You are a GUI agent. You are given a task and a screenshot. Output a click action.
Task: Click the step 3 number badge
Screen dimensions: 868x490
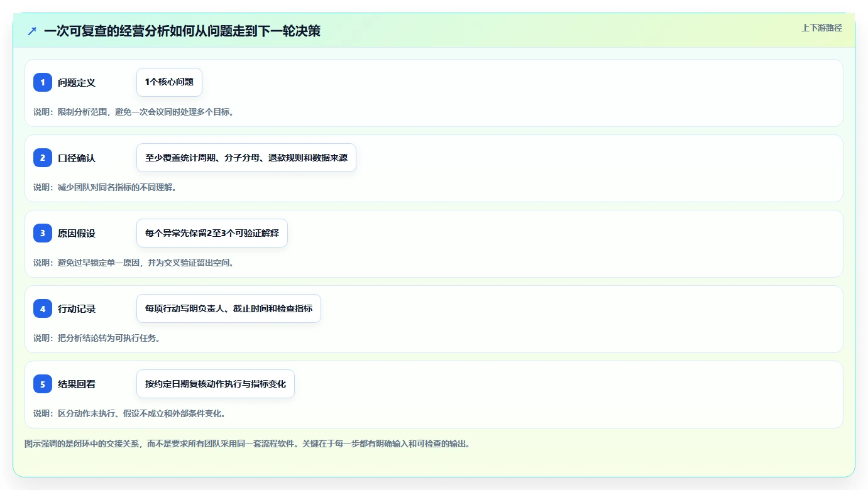click(x=43, y=233)
